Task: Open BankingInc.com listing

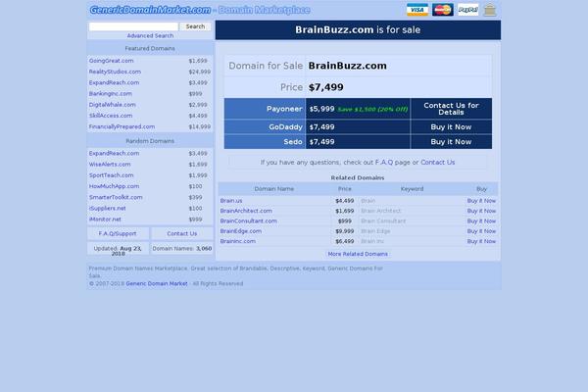Action: click(110, 94)
